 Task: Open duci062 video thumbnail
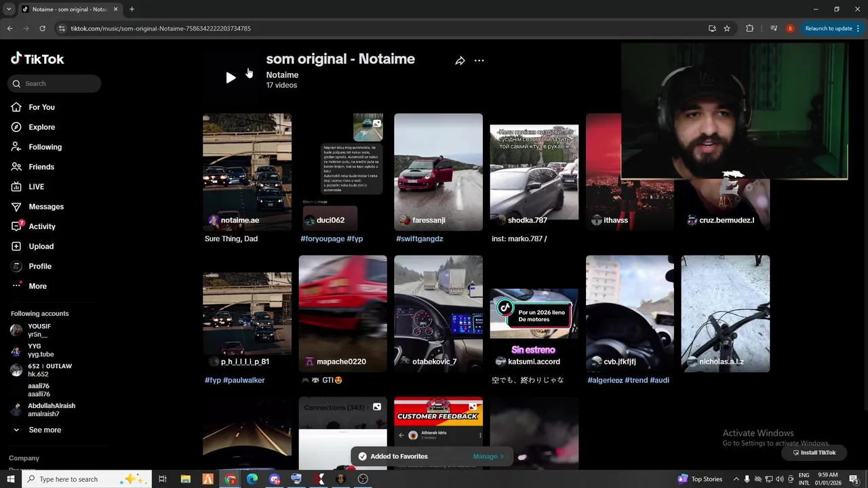(342, 171)
